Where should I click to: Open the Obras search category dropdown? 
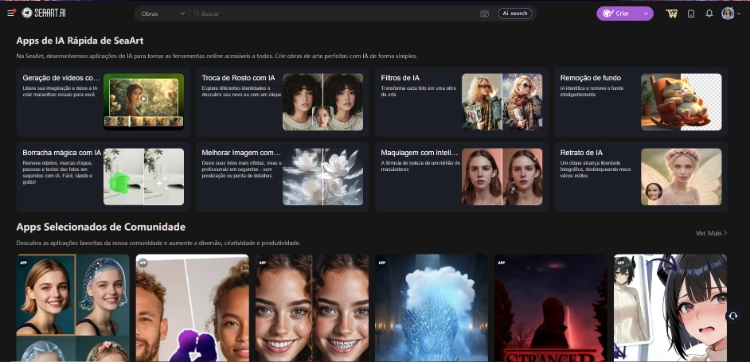(x=163, y=14)
